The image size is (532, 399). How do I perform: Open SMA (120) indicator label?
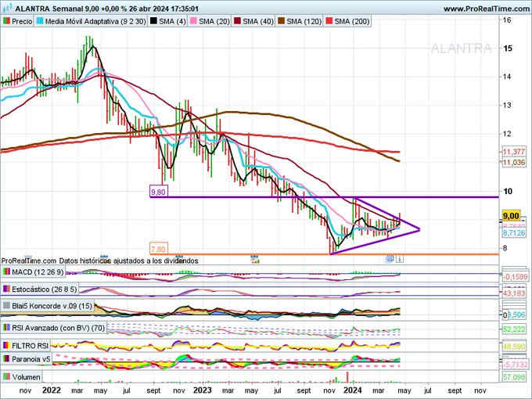pyautogui.click(x=304, y=21)
